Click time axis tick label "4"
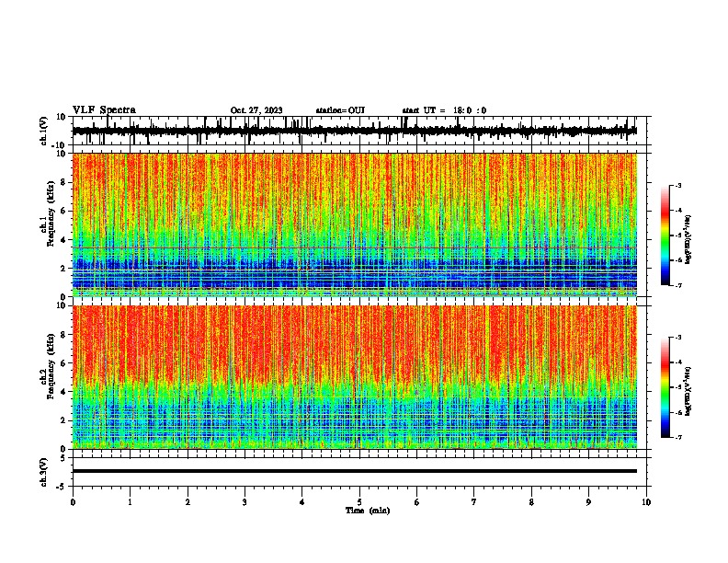Image resolution: width=728 pixels, height=563 pixels. coord(302,502)
